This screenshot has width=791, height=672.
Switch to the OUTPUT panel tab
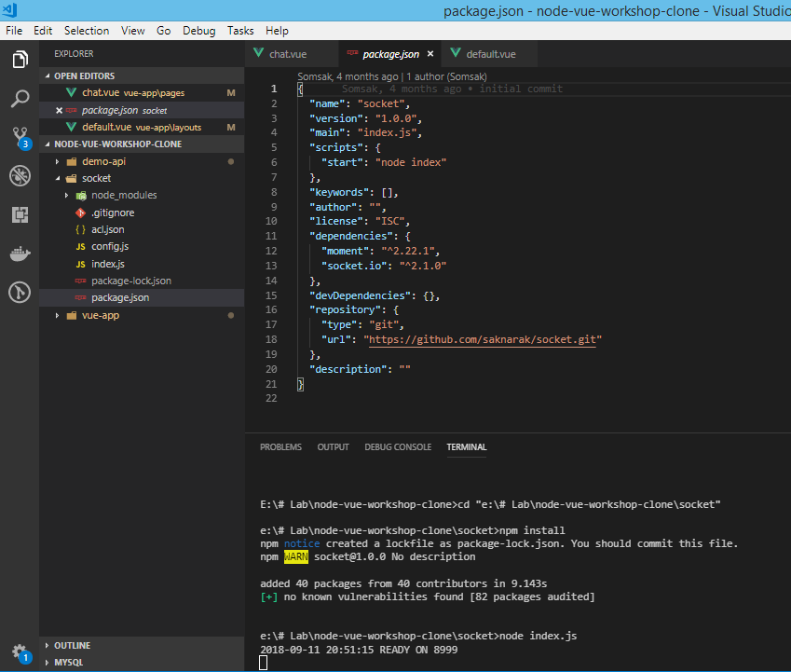[x=333, y=446]
